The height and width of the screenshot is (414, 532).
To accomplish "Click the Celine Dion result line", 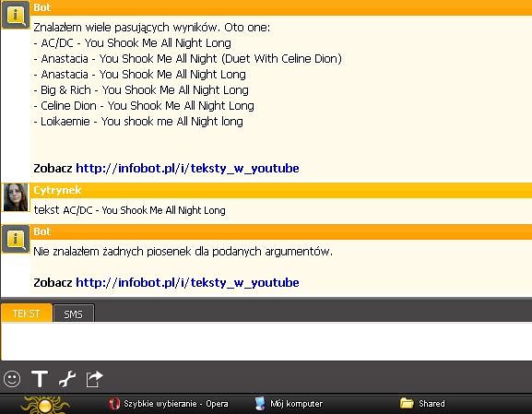I will [x=144, y=106].
